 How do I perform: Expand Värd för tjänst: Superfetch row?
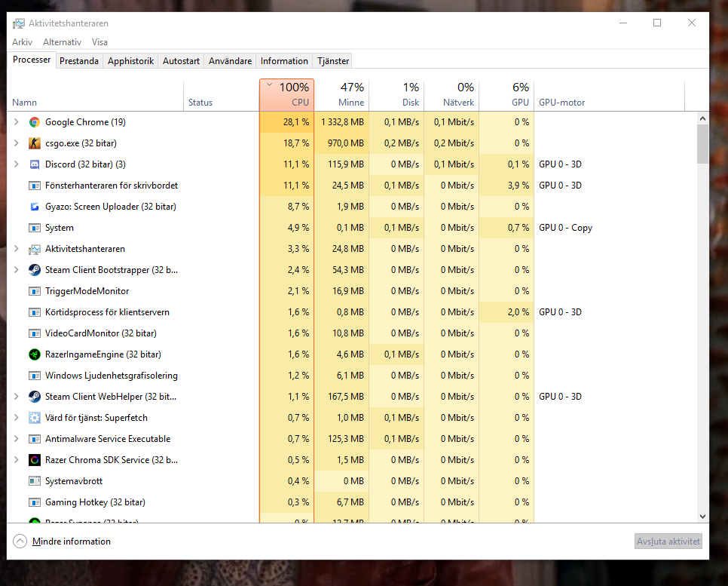click(17, 418)
